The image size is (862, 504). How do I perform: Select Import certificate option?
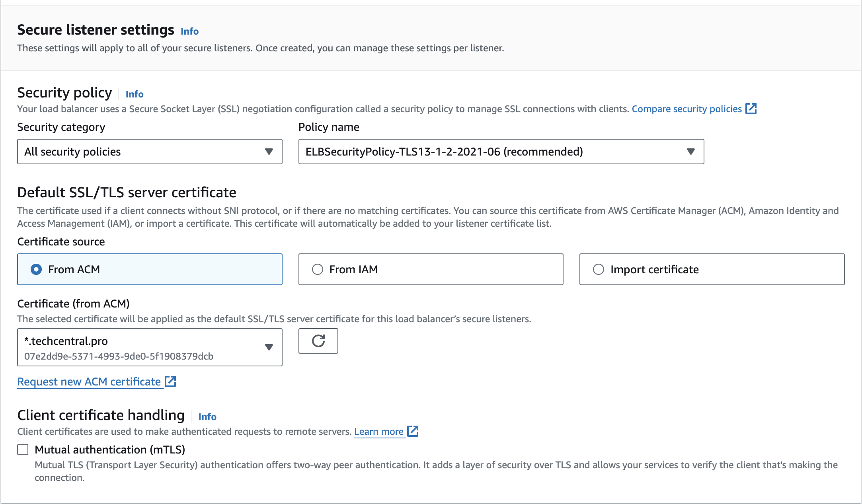(x=599, y=269)
